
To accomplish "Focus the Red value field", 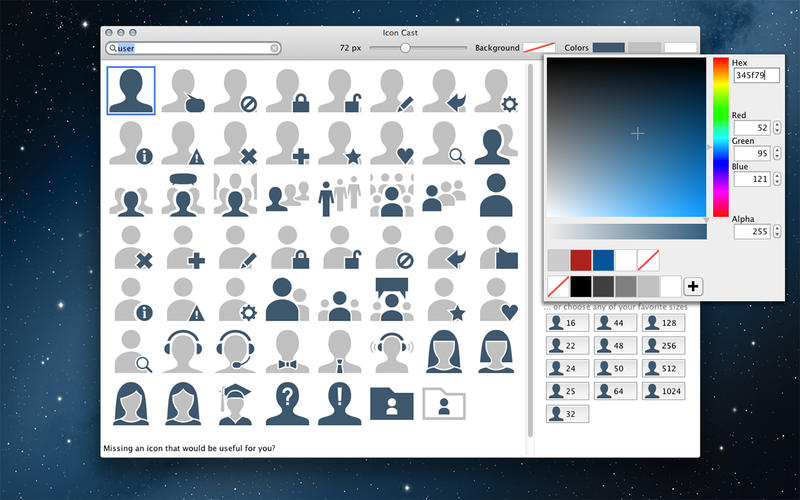I will 752,128.
